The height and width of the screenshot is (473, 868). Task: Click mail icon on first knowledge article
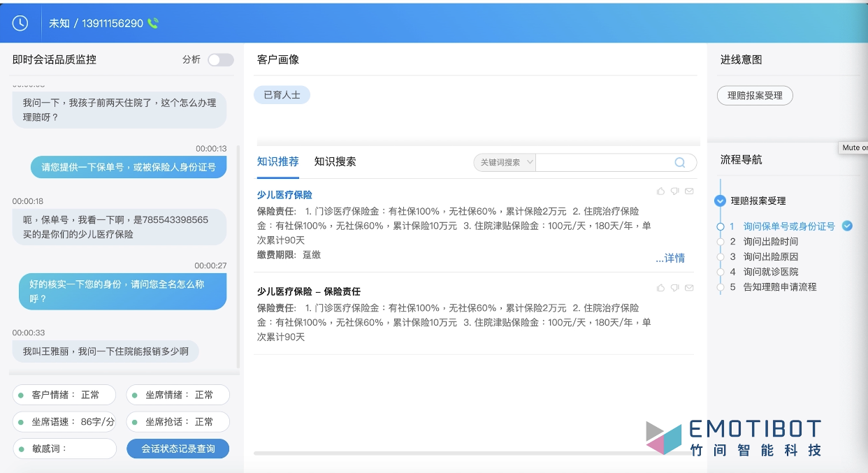(689, 191)
